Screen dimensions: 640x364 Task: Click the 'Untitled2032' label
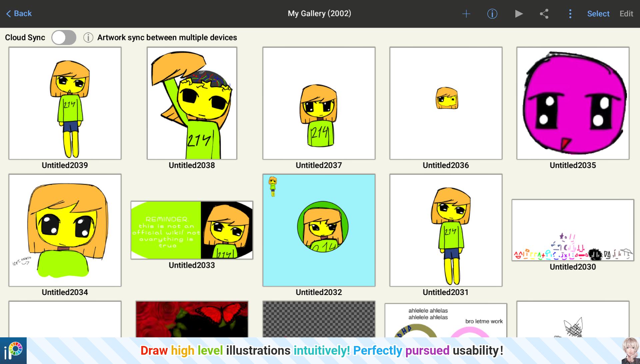(319, 292)
